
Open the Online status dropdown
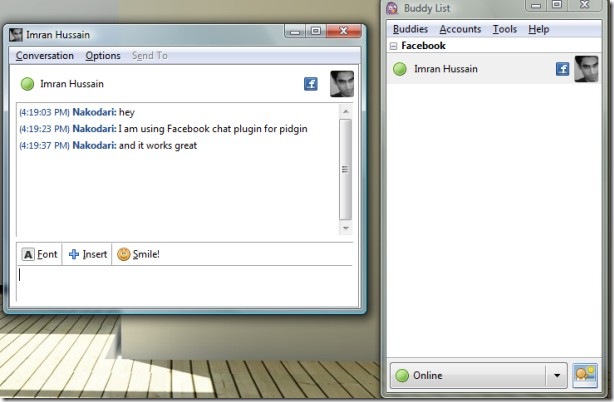coord(479,375)
